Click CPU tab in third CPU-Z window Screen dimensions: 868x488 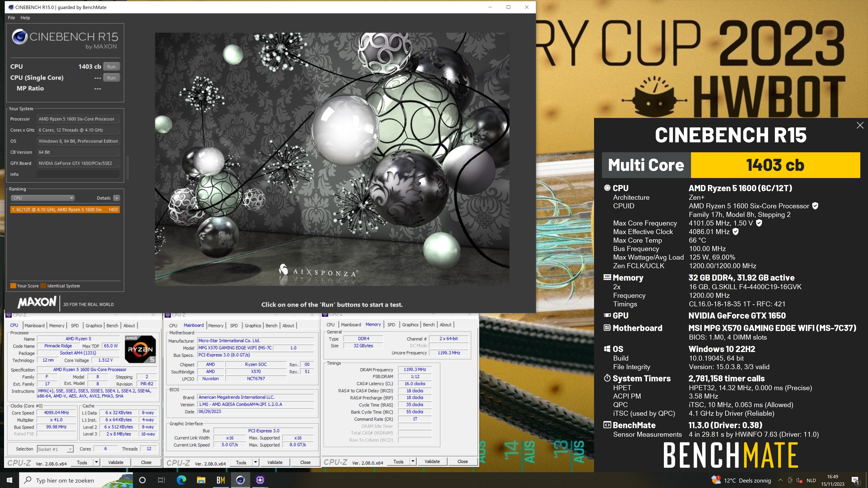330,325
